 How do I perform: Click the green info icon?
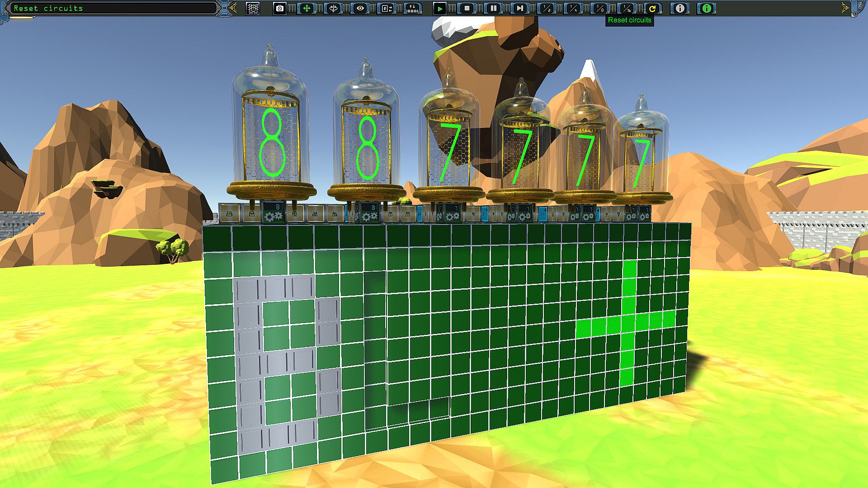point(707,8)
